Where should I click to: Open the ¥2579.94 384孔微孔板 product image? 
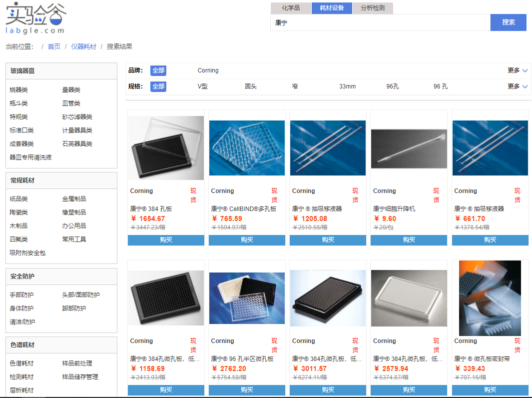point(409,298)
